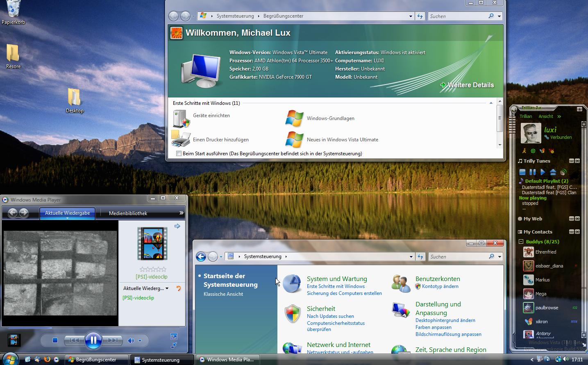
Task: Click Sicherung des Computers erstellen
Action: (344, 293)
